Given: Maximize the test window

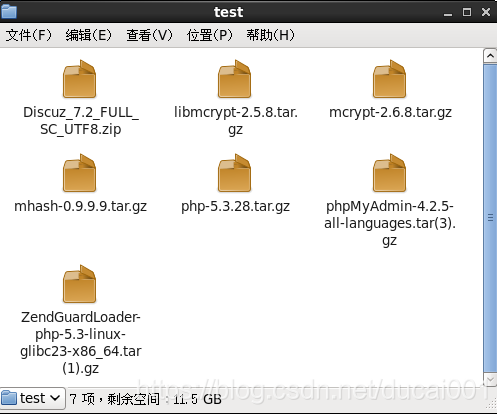Looking at the screenshot, I should coord(467,12).
